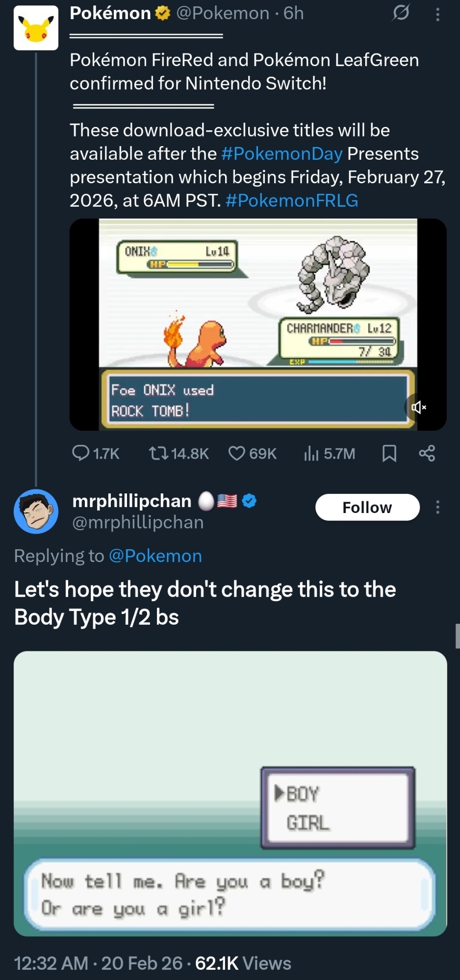Open the boy or girl screenshot image

[x=230, y=793]
